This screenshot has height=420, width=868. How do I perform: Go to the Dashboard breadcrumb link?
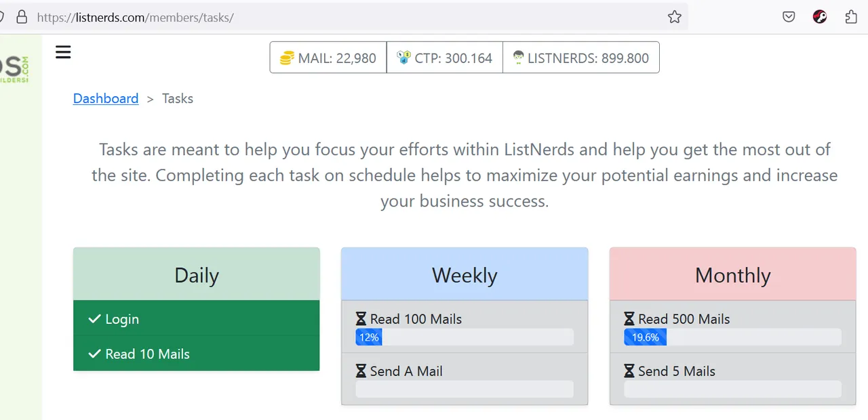[x=106, y=98]
